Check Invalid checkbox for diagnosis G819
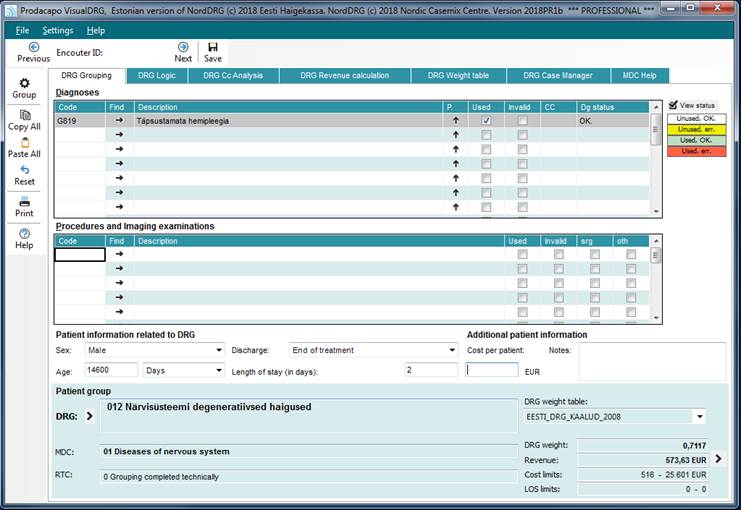The height and width of the screenshot is (510, 741). pos(522,120)
